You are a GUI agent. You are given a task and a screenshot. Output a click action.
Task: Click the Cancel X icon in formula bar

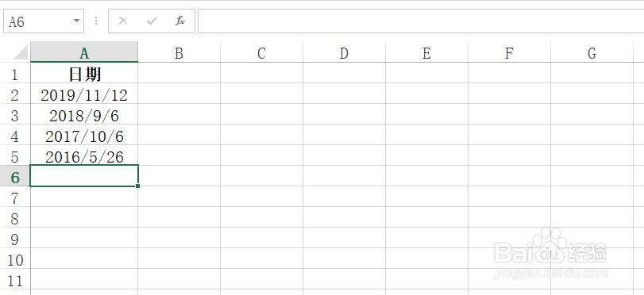click(x=123, y=21)
